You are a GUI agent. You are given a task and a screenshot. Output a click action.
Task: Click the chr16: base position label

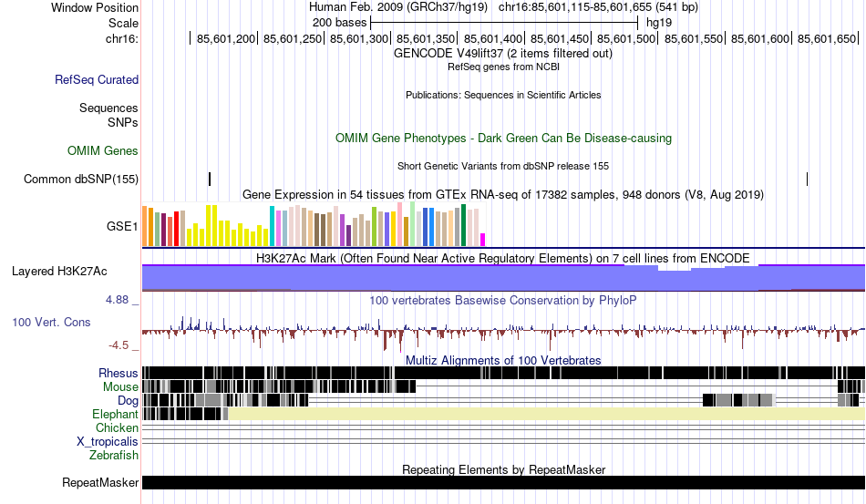121,38
